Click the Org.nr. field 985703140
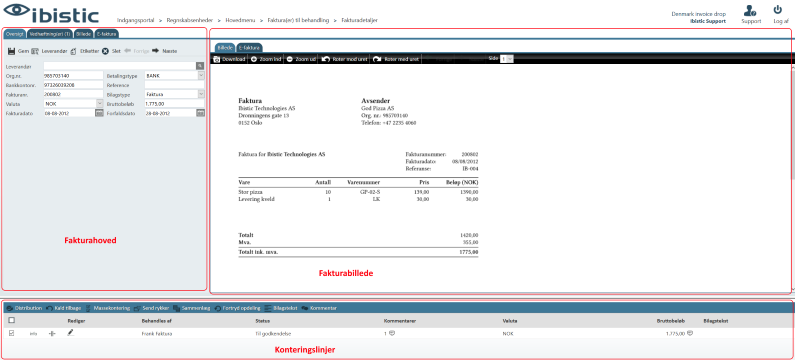This screenshot has width=795, height=360. click(x=73, y=75)
